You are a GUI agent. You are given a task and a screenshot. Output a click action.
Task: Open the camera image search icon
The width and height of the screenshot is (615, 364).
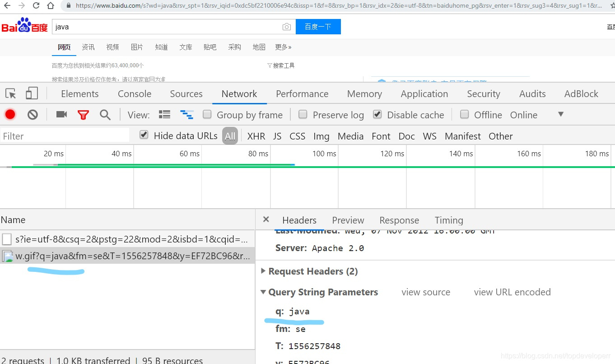287,27
